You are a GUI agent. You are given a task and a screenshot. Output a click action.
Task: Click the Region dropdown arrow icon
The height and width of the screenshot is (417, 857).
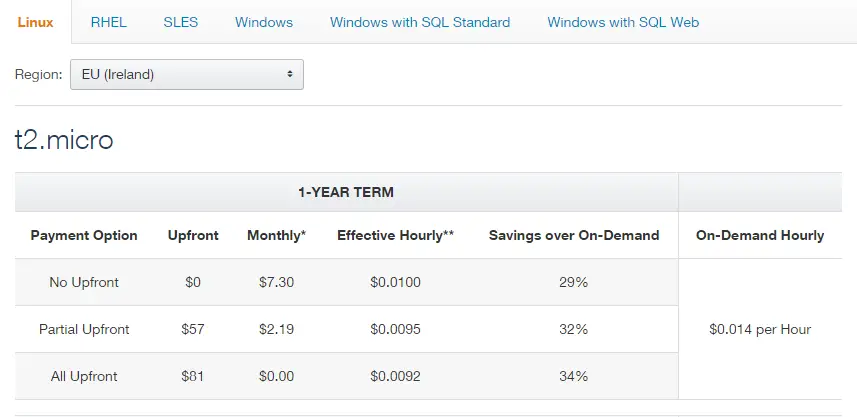290,74
